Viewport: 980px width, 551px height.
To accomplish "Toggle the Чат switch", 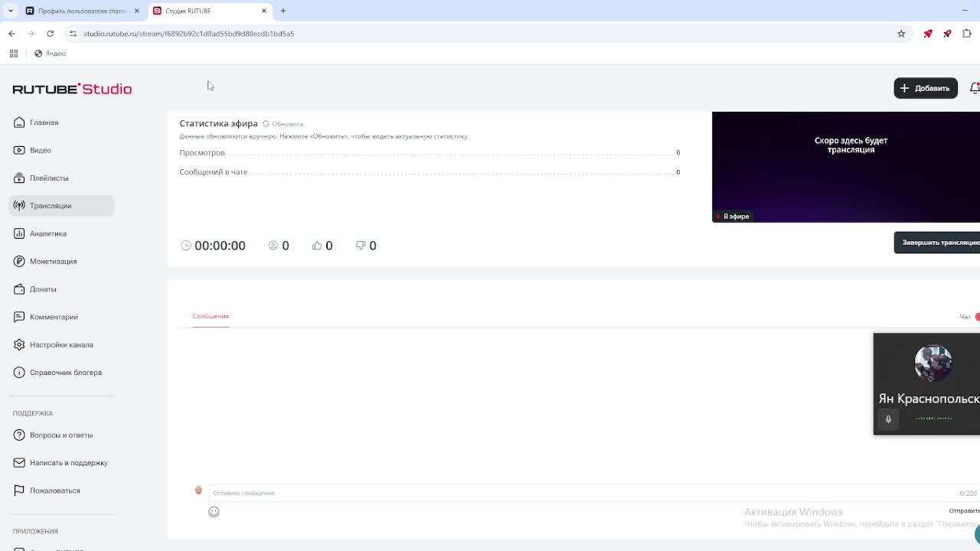I will coord(978,316).
